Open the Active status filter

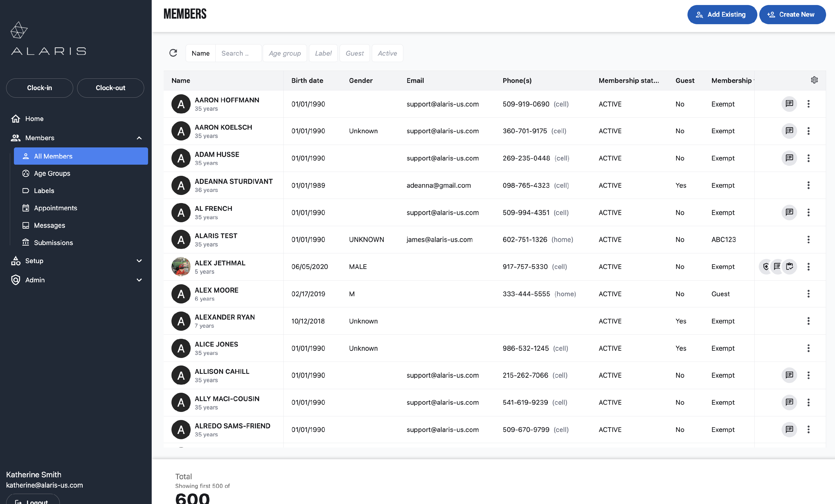click(387, 53)
